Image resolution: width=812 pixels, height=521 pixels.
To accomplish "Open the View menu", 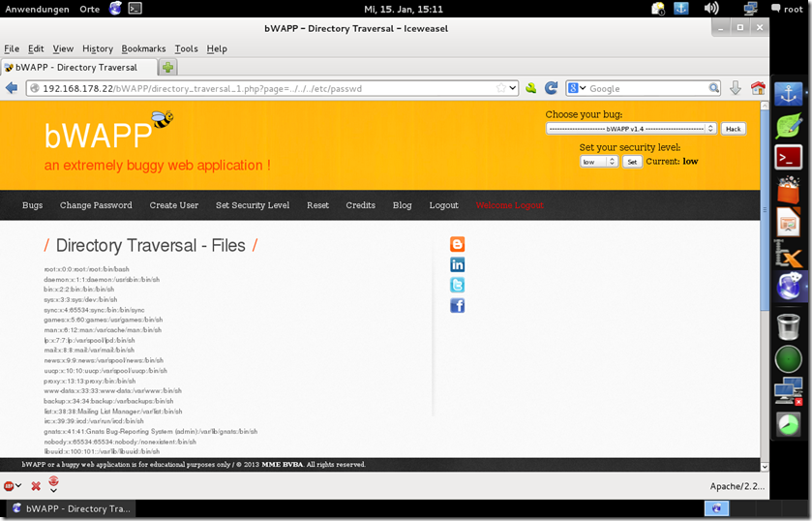I will 63,48.
